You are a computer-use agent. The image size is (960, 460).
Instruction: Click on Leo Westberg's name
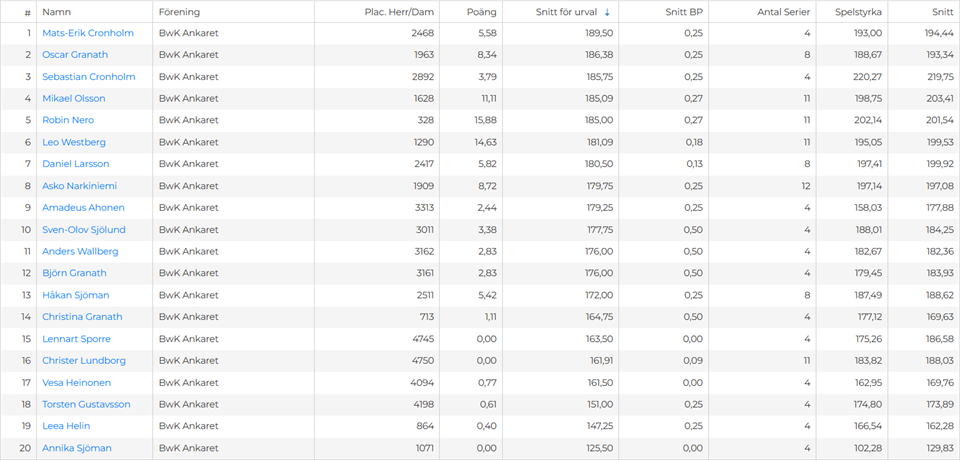(x=73, y=142)
